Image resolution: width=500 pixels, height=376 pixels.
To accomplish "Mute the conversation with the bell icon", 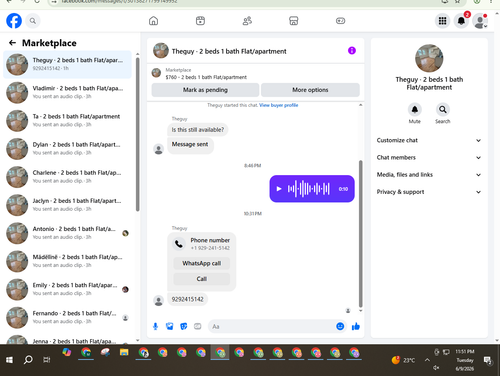I will pyautogui.click(x=415, y=109).
